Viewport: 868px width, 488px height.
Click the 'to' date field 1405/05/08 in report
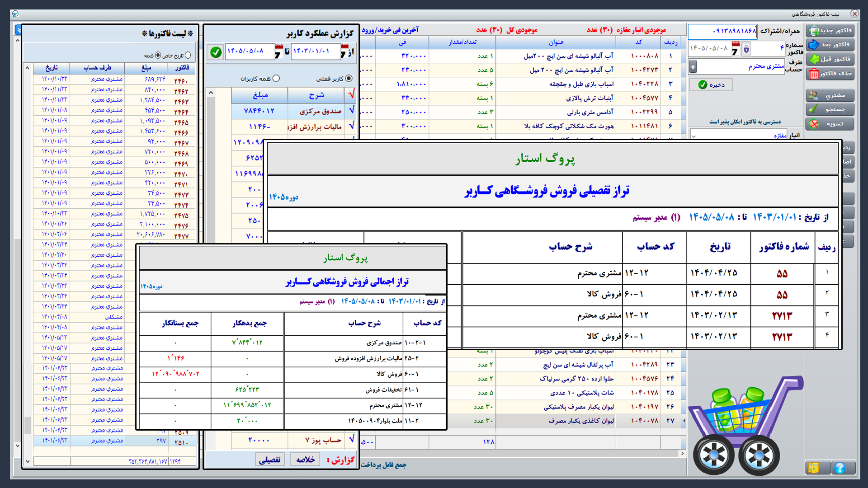point(249,51)
